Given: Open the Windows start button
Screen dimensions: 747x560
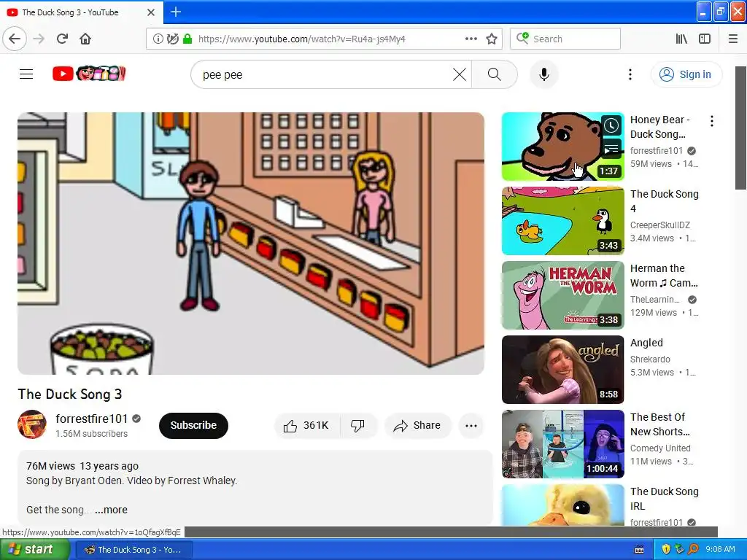Looking at the screenshot, I should pyautogui.click(x=35, y=549).
